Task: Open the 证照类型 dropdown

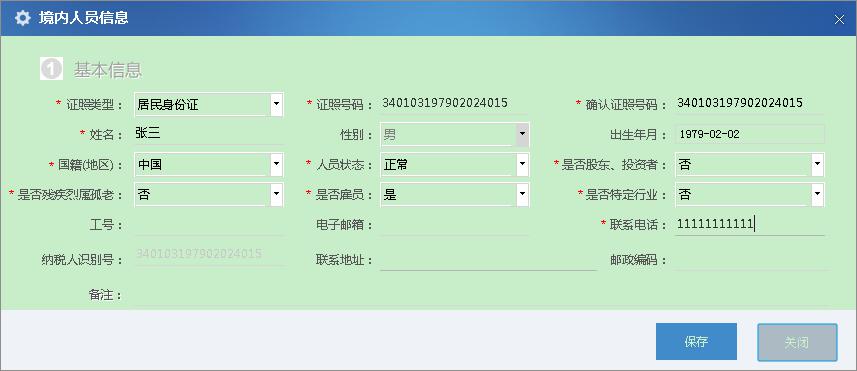Action: (x=277, y=104)
